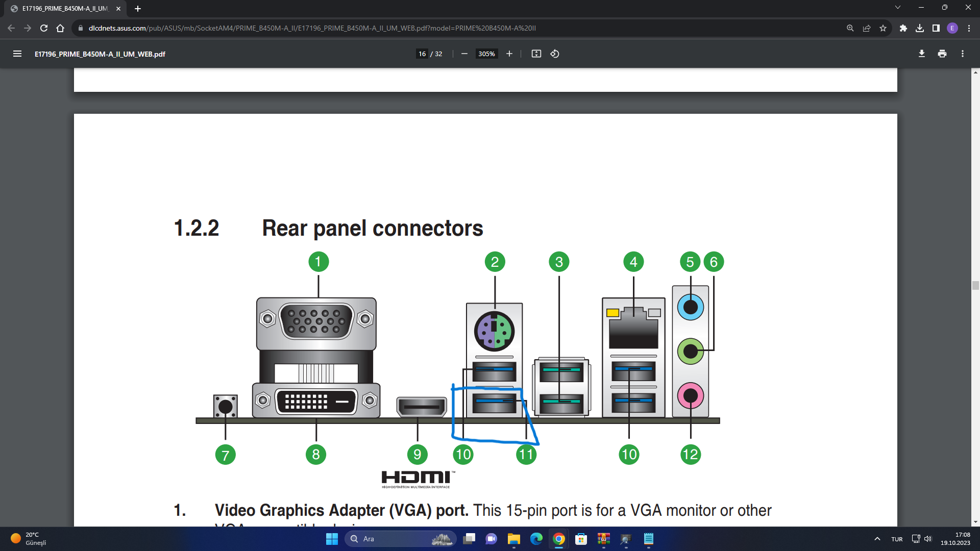The image size is (980, 551).
Task: Rotate the PDF counterclockwise
Action: pos(555,54)
